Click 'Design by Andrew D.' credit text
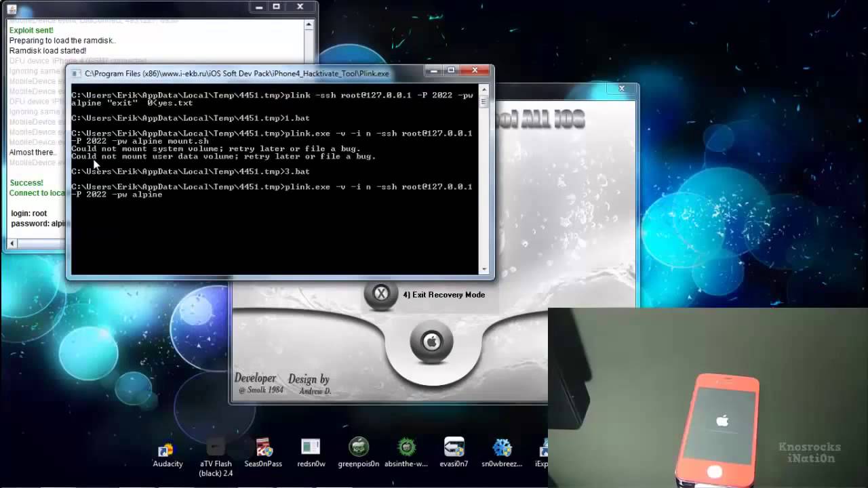 pyautogui.click(x=309, y=384)
